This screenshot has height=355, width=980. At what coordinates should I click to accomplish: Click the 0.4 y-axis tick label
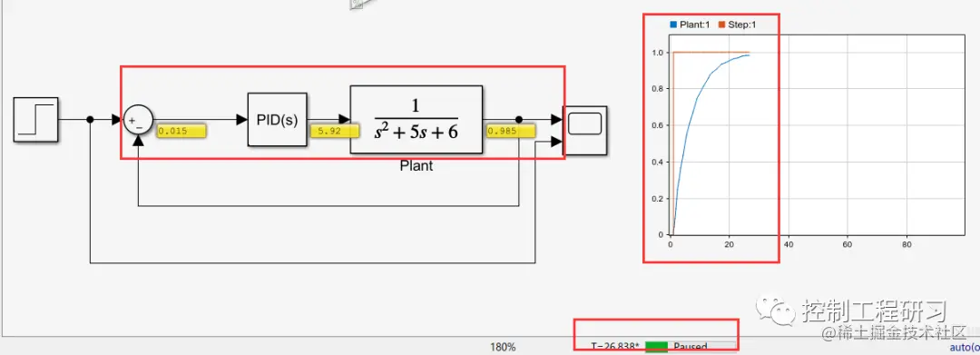click(657, 162)
